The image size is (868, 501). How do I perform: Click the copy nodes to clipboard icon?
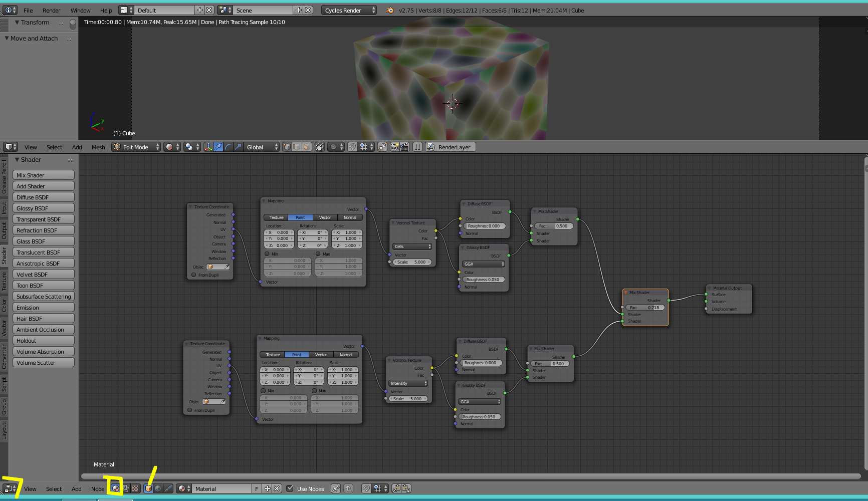(x=396, y=488)
